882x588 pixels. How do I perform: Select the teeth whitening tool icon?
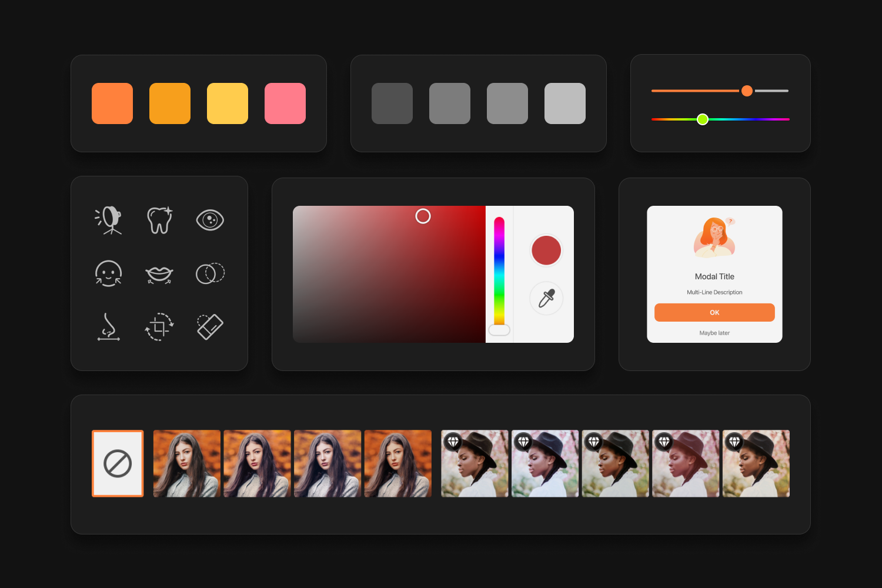point(159,220)
